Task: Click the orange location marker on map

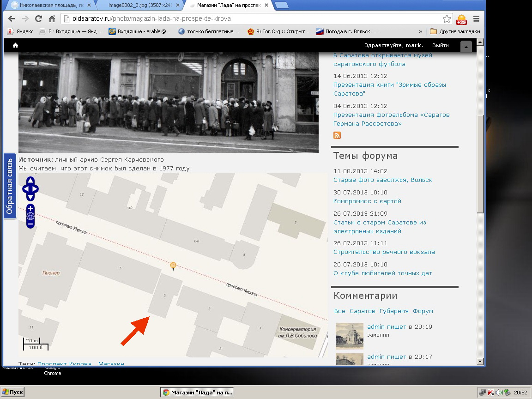Action: tap(173, 266)
